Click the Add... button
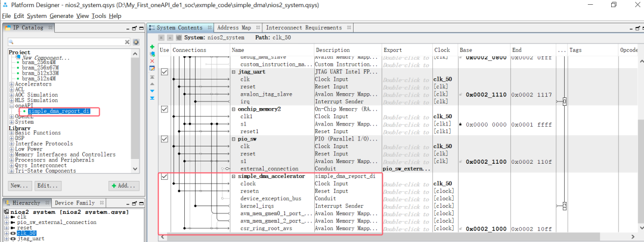 pos(123,186)
